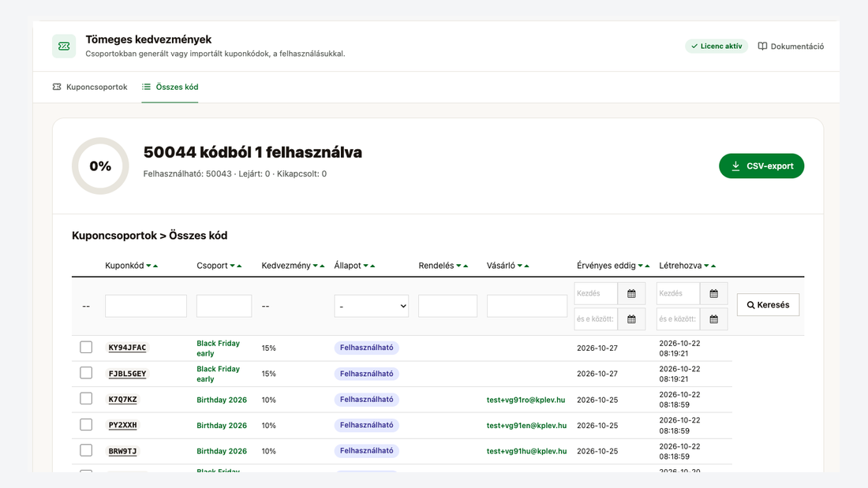
Task: Sort by Kedvezmény column arrows
Action: 319,266
